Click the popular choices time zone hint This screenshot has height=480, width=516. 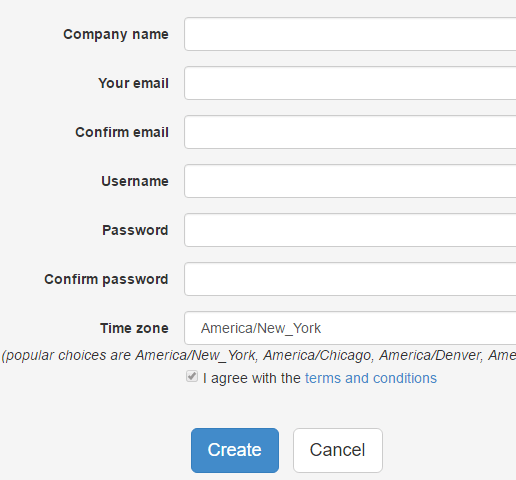coord(259,355)
